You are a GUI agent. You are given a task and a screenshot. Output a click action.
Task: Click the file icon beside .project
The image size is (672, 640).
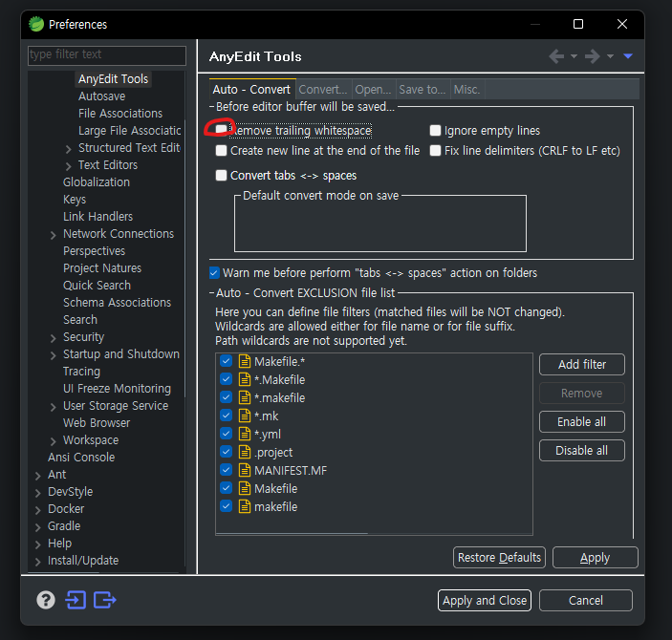click(245, 452)
